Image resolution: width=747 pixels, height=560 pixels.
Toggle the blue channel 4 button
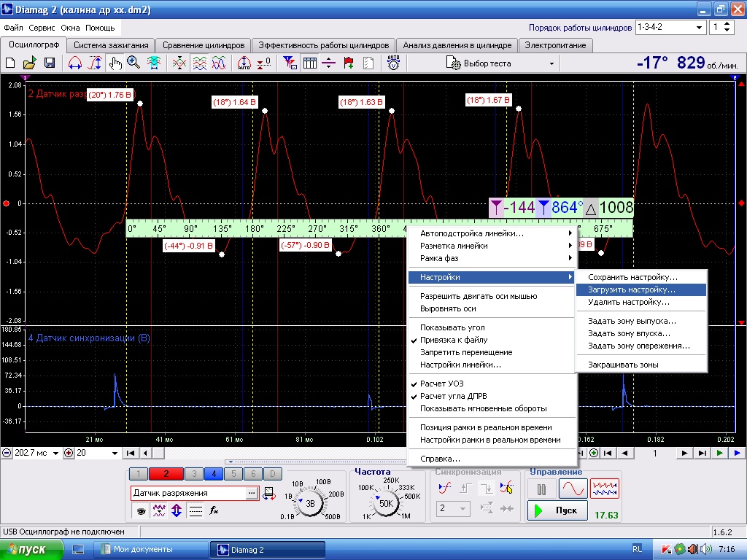(x=214, y=474)
